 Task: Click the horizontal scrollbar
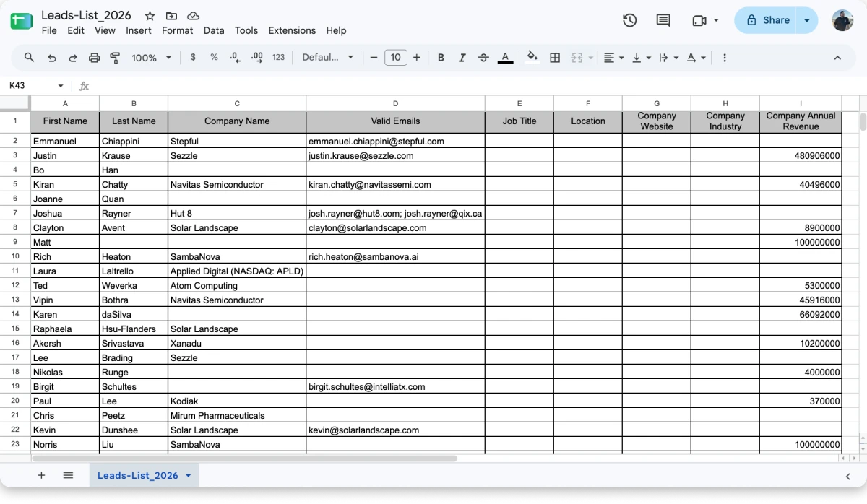(244, 459)
